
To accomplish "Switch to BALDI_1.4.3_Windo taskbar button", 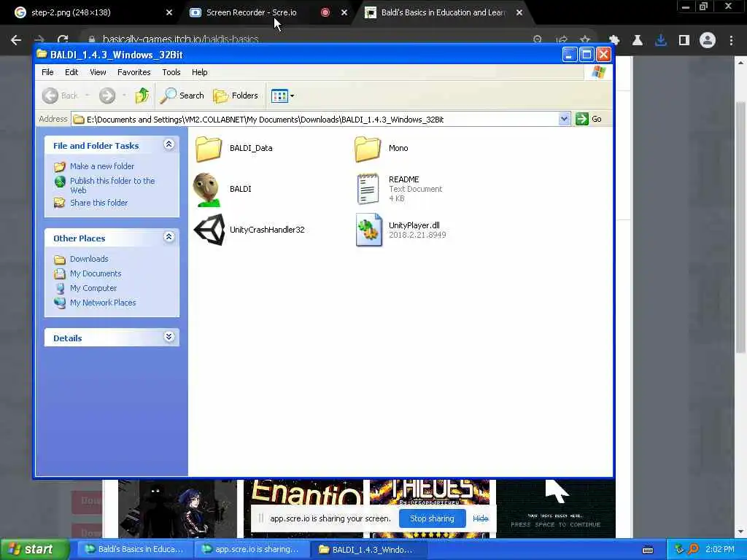I will (368, 550).
